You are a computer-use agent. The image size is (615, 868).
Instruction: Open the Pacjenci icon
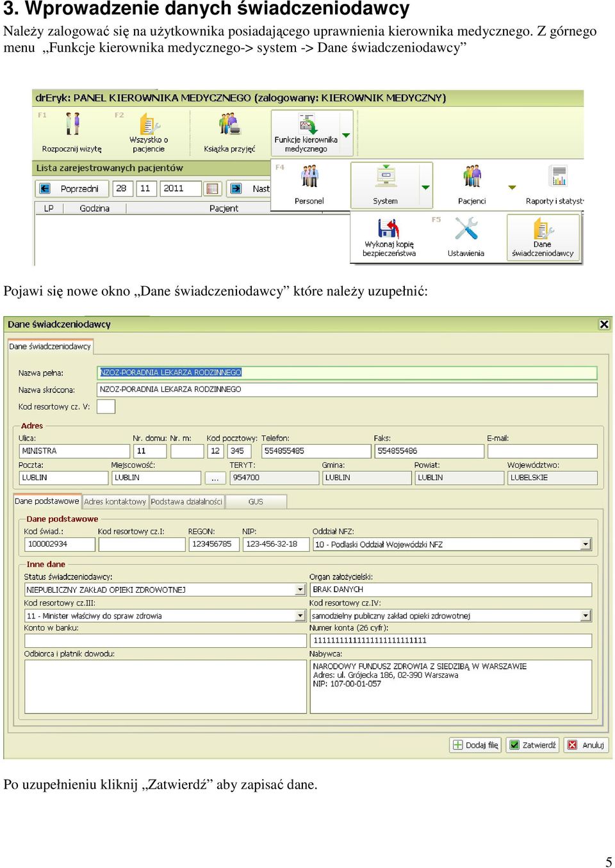(x=472, y=176)
